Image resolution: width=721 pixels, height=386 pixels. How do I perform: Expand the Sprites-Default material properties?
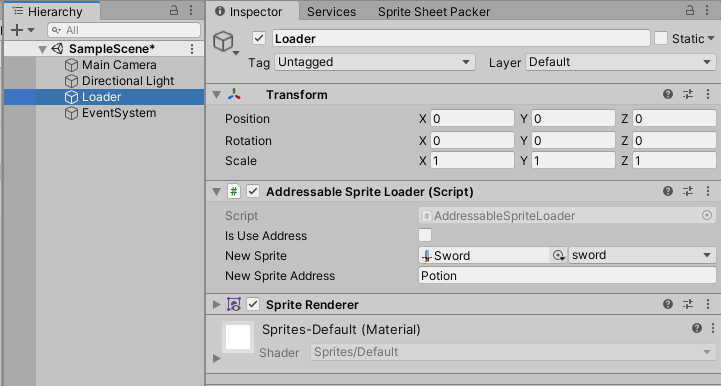216,358
